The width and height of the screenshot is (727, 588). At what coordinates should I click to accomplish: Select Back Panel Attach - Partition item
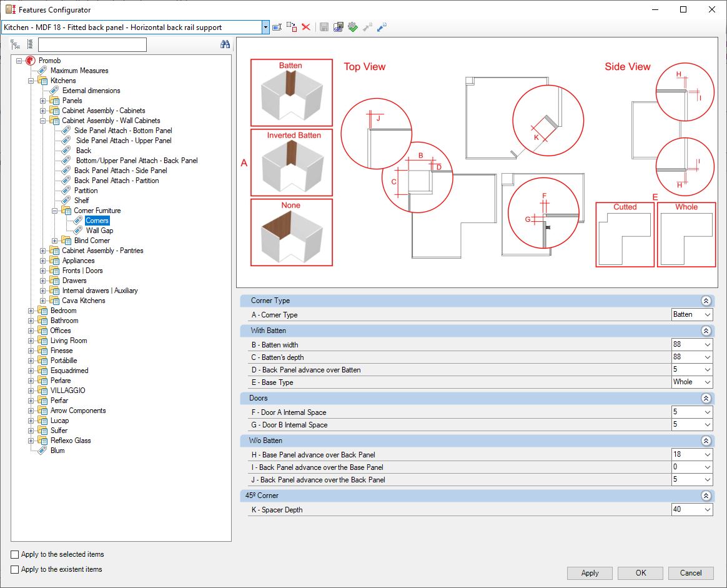pos(116,181)
